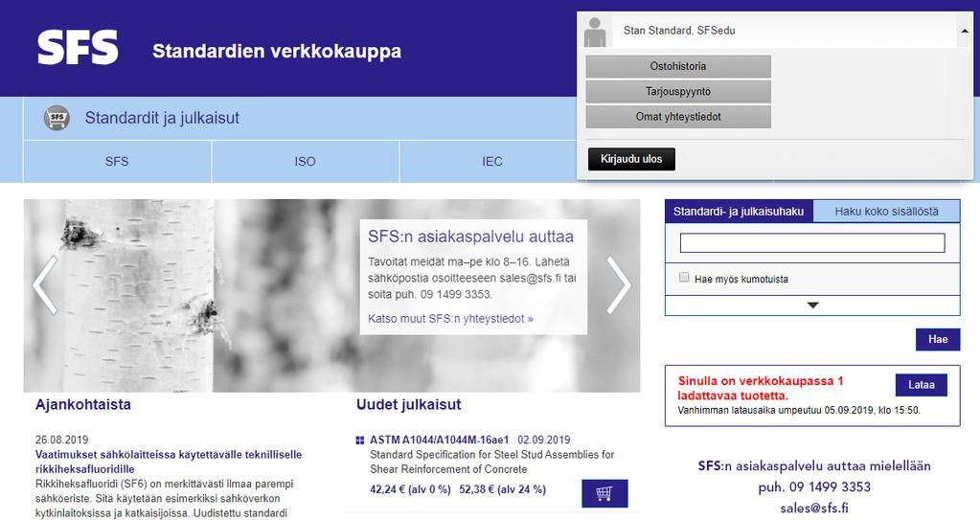The height and width of the screenshot is (520, 980).
Task: Switch to Haku koko sisällöstä tab
Action: click(886, 212)
